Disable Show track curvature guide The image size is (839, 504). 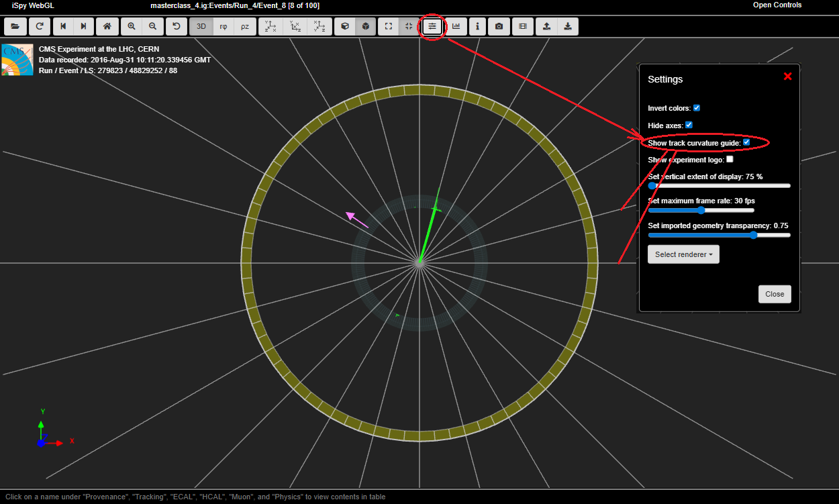(x=746, y=143)
